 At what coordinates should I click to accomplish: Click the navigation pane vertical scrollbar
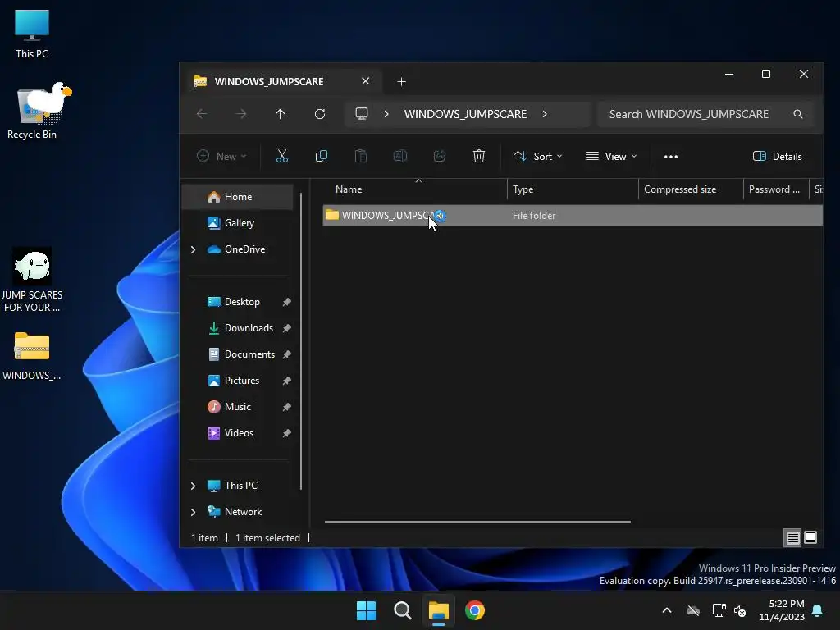[x=301, y=340]
